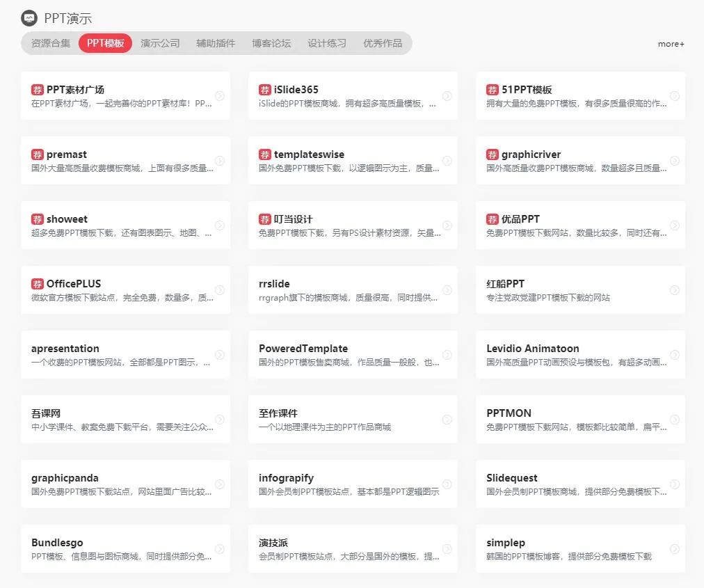Image resolution: width=704 pixels, height=588 pixels.
Task: Click the arrow icon on the showeet card
Action: point(220,225)
